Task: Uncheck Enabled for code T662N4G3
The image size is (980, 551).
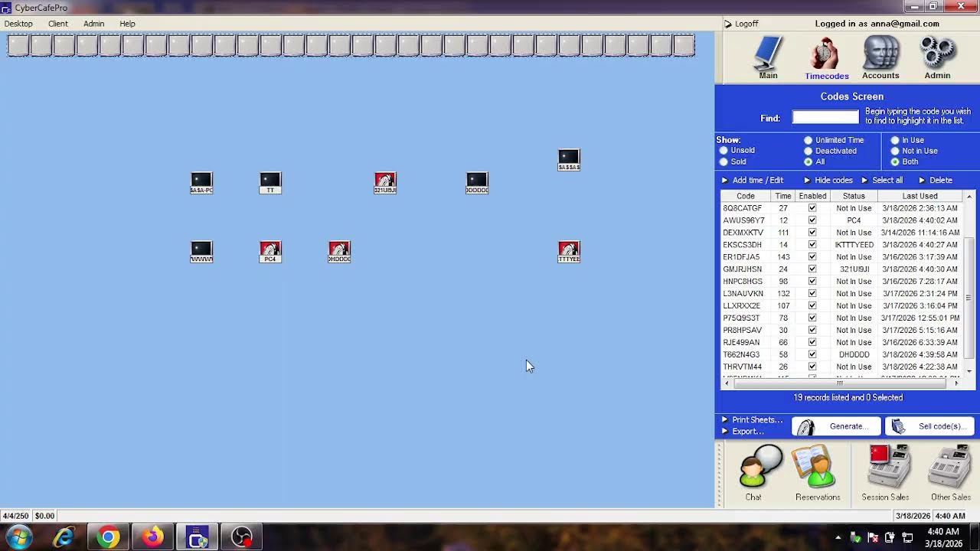Action: coord(812,355)
